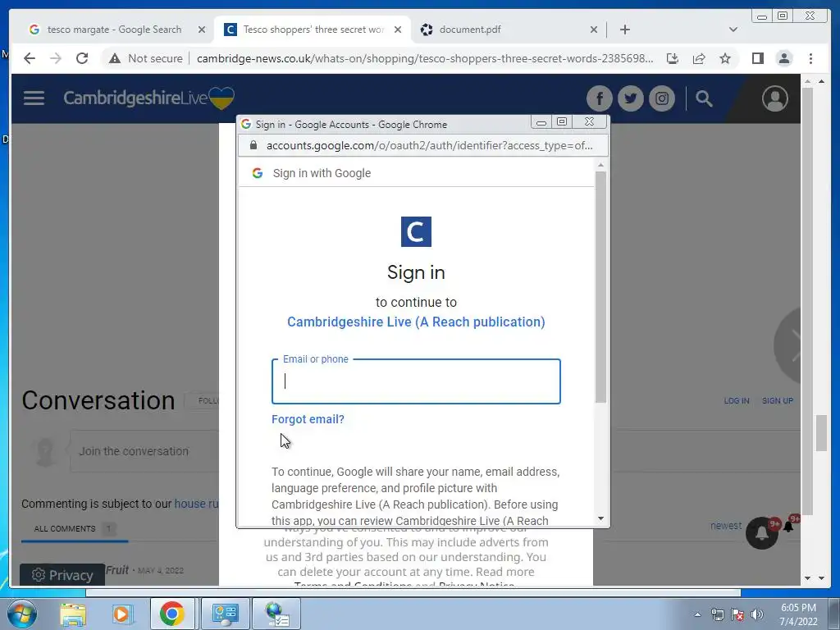Click the clock showing 6:05 PM
The image size is (840, 630).
click(798, 608)
